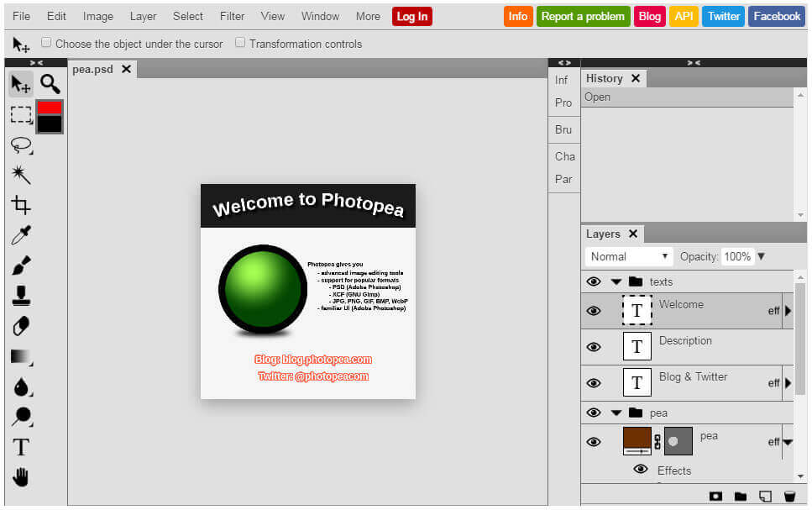Select the Open history state
Screen dimensions: 812x510
click(x=687, y=97)
